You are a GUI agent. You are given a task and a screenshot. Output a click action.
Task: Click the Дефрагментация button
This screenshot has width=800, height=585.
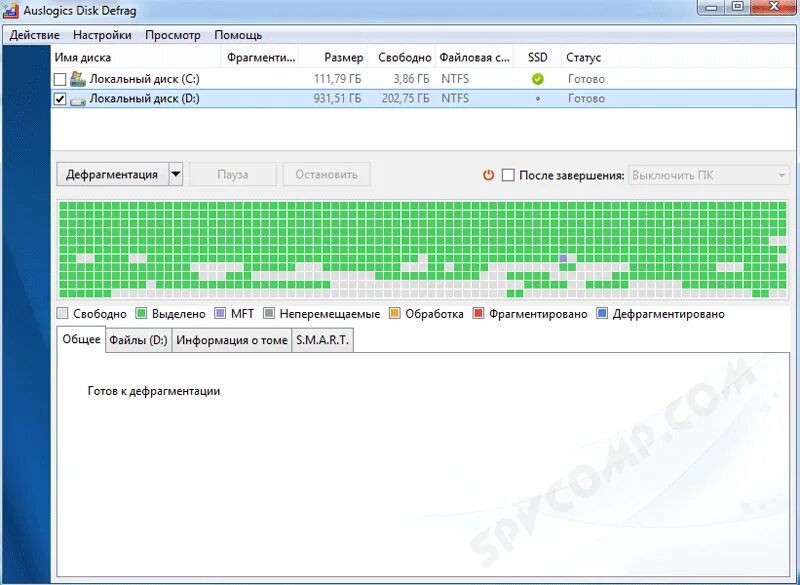[x=112, y=174]
